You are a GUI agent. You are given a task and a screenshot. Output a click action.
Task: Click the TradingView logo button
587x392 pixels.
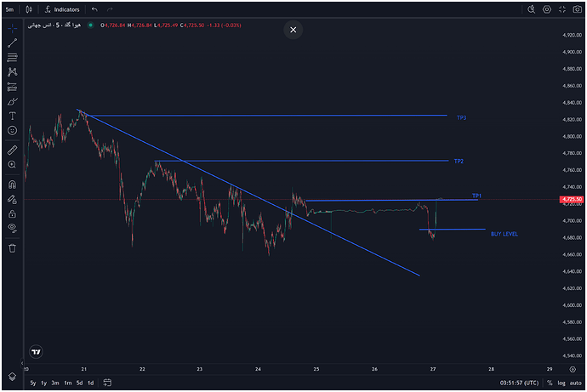click(x=36, y=352)
